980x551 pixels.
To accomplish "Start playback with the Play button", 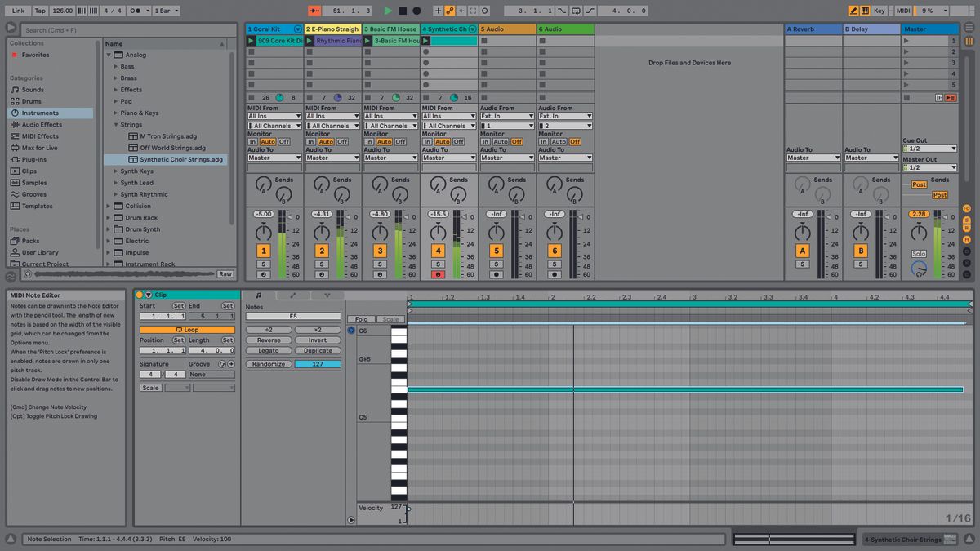I will click(x=389, y=11).
